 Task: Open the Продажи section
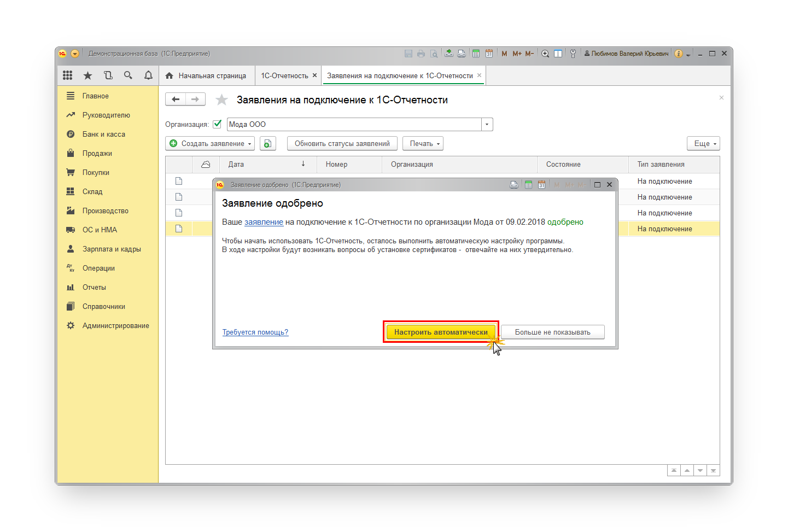coord(108,153)
